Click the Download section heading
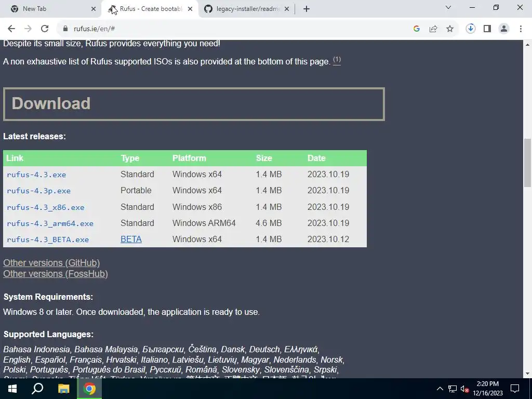Image resolution: width=532 pixels, height=399 pixels. click(x=51, y=103)
